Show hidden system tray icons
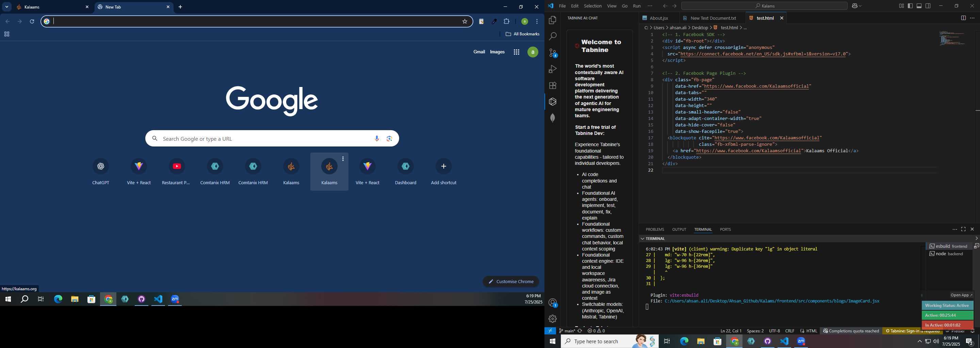 pos(919,342)
